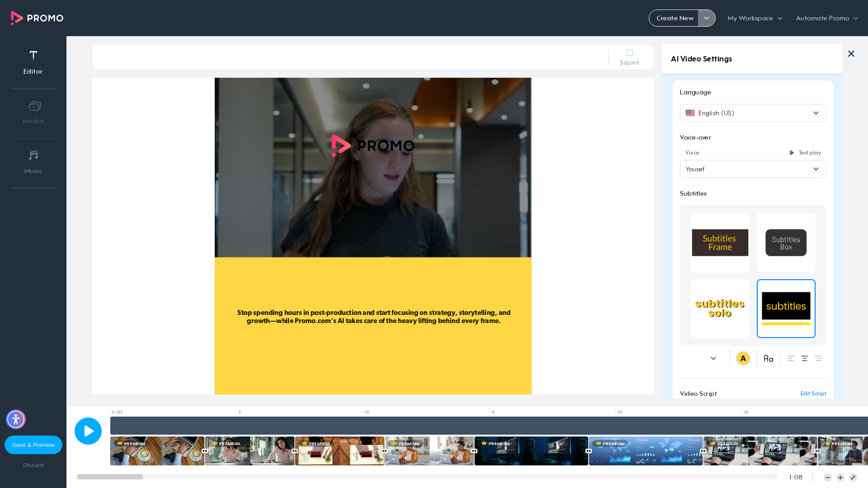Image resolution: width=868 pixels, height=488 pixels.
Task: Select the desk flat-lay timeline clip
Action: (340, 451)
